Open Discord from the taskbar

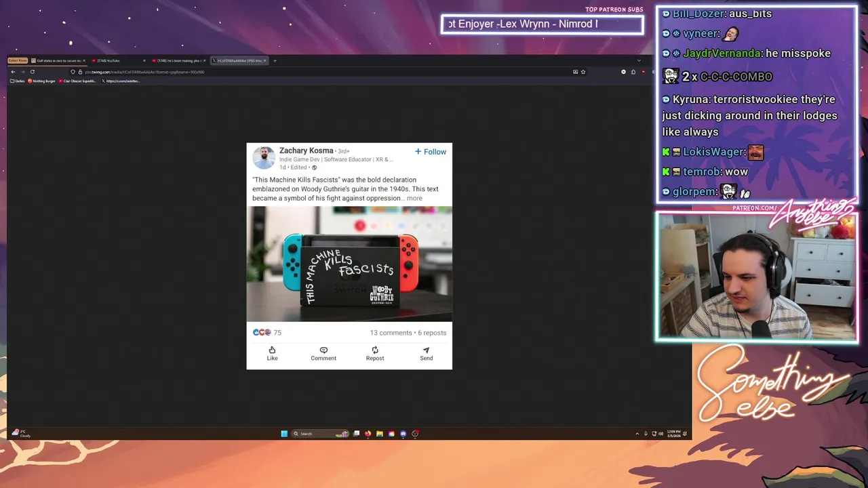pyautogui.click(x=403, y=434)
